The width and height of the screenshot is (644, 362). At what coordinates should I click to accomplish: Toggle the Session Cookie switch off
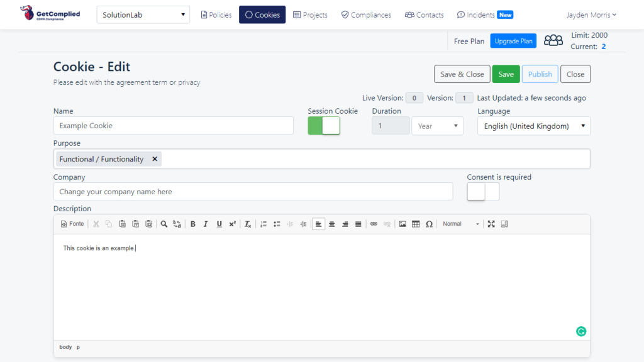[x=323, y=125]
